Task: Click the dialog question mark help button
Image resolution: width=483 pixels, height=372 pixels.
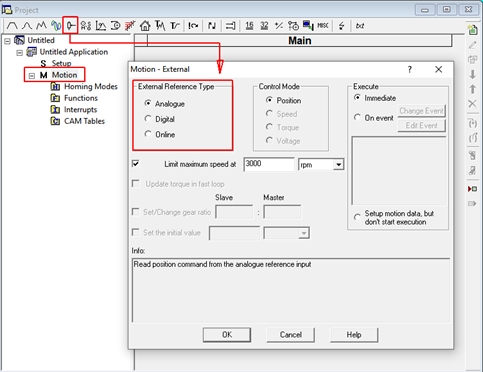Action: (409, 69)
